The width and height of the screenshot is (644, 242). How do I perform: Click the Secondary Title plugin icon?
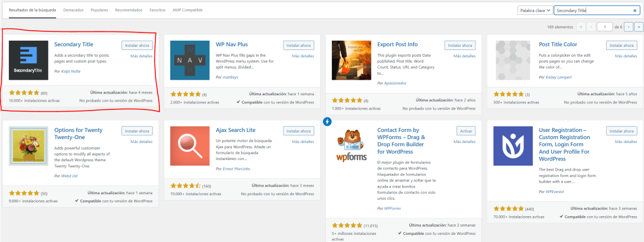(x=29, y=60)
